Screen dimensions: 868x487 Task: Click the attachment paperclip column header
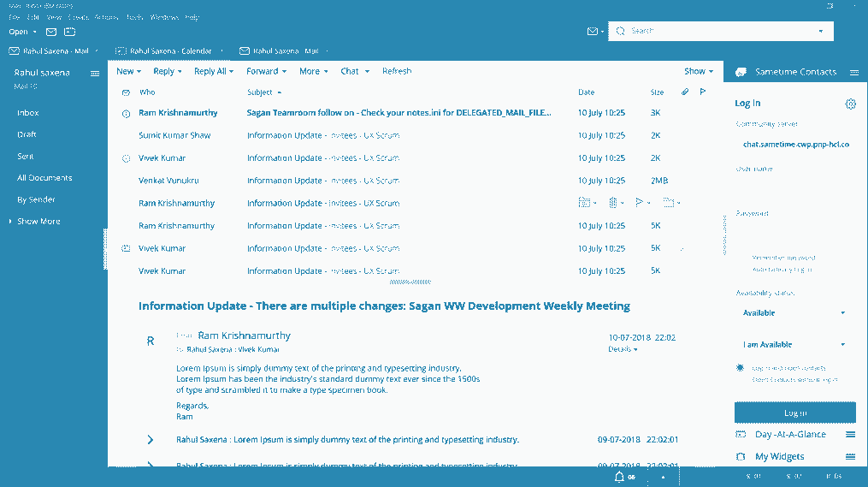coord(685,92)
